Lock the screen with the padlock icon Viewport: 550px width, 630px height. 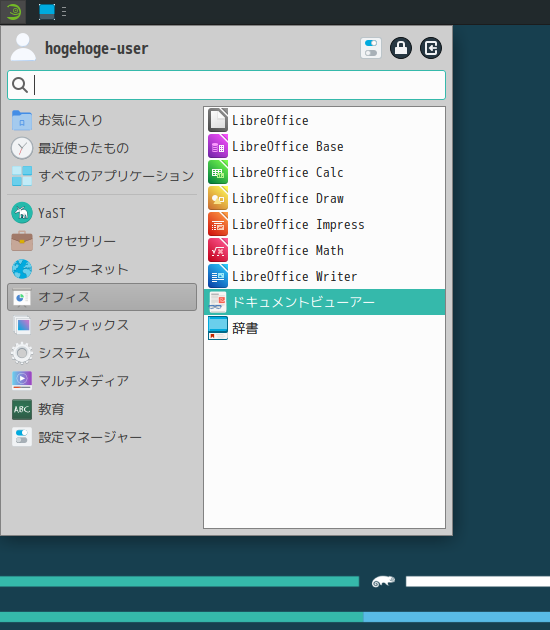pyautogui.click(x=401, y=48)
